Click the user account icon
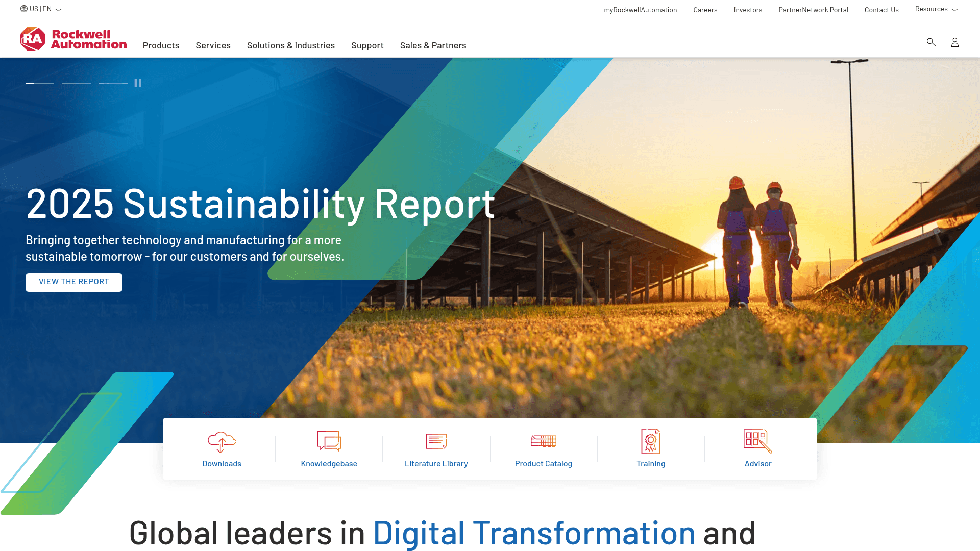The height and width of the screenshot is (551, 980). 955,42
